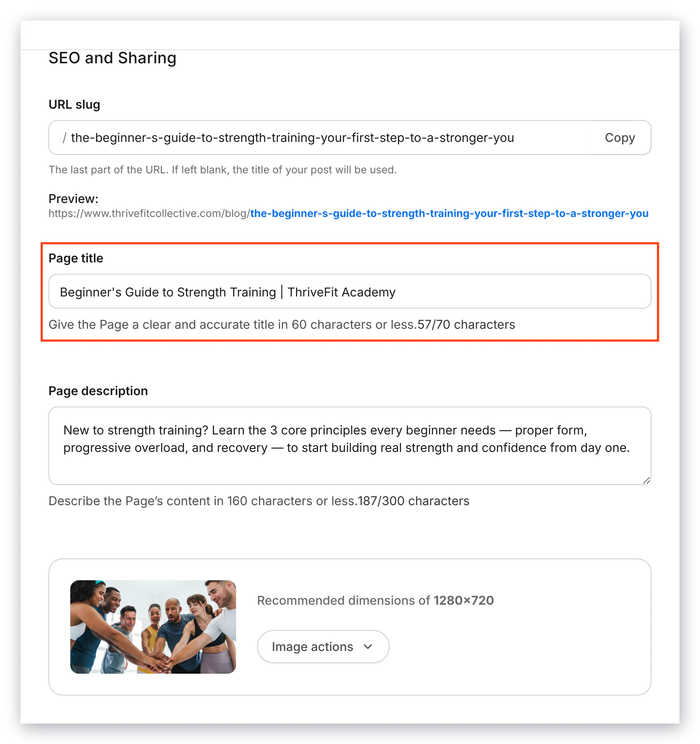Select the 'Page description' label

(x=98, y=391)
